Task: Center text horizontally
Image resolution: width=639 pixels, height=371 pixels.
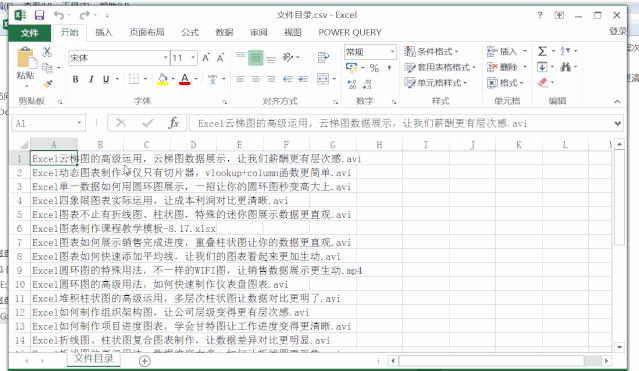Action: coord(256,79)
